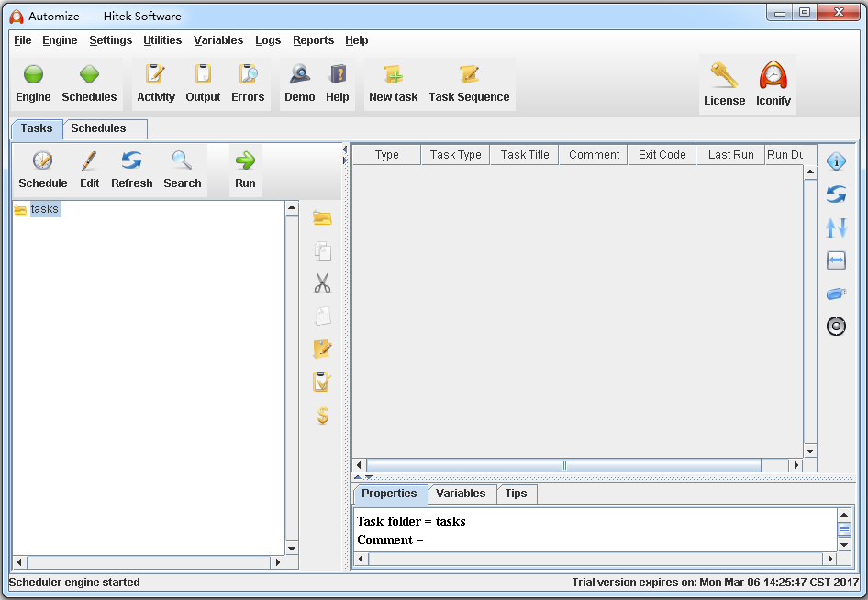Switch to the Tips tab
This screenshot has width=868, height=600.
(516, 494)
